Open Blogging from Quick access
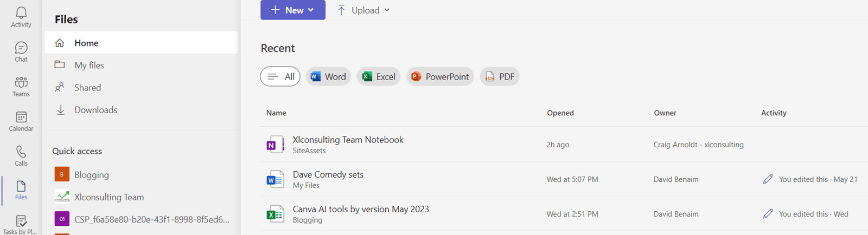 tap(91, 175)
